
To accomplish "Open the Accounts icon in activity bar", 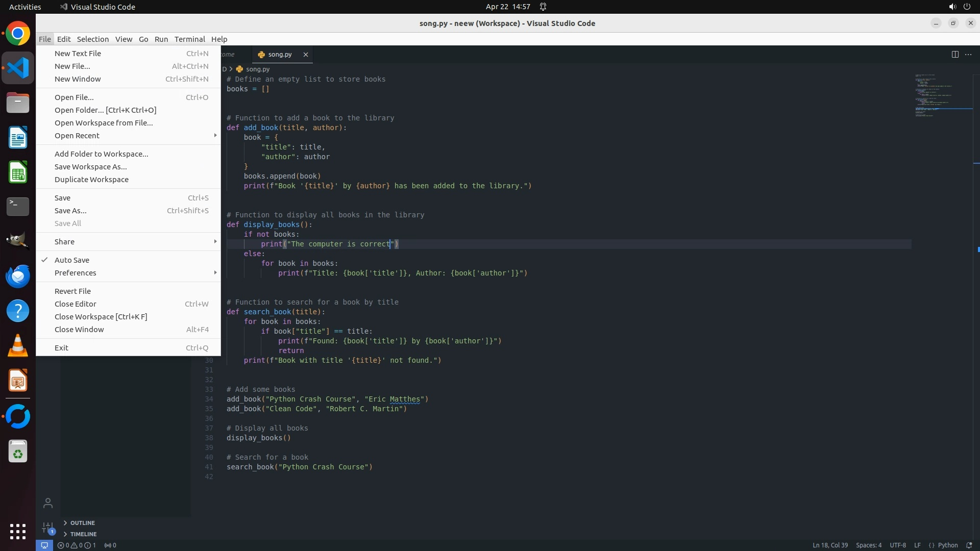I will pos(48,503).
